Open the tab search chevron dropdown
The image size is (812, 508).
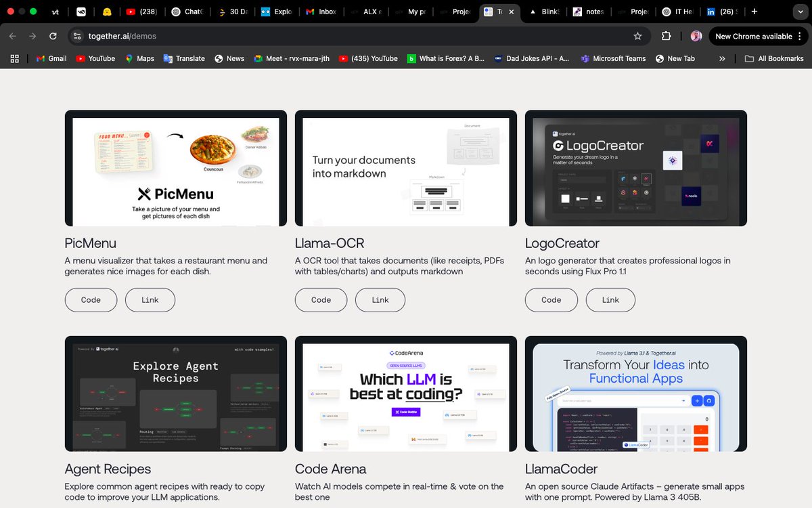point(800,12)
